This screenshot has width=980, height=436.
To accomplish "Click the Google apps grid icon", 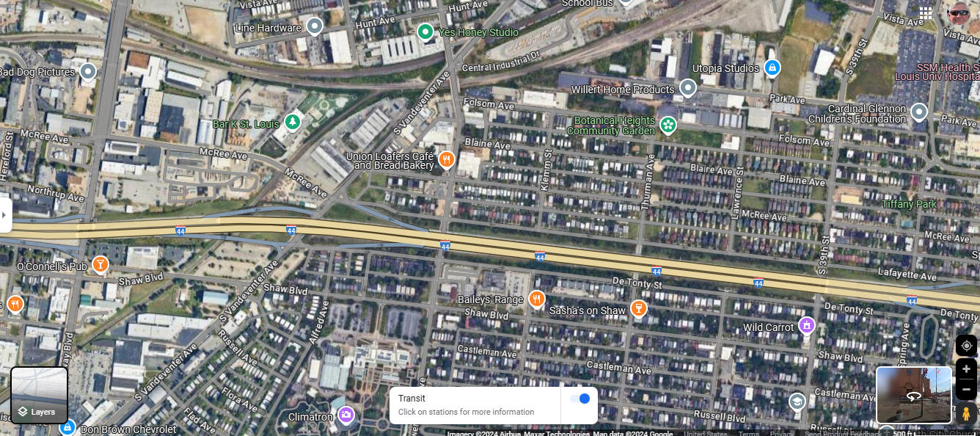I will (926, 13).
